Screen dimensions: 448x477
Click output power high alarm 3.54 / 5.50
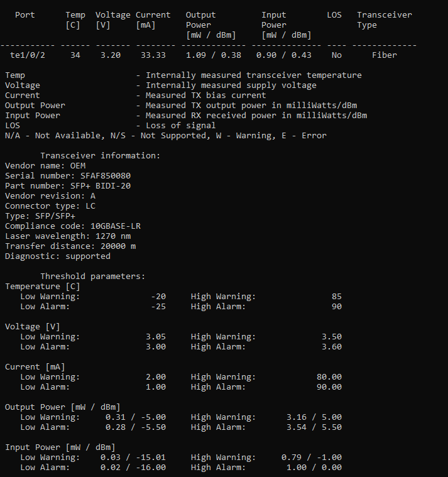(x=314, y=427)
